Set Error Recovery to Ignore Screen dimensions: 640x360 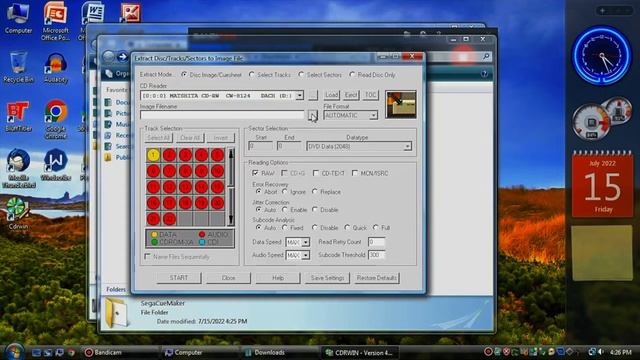[285, 191]
